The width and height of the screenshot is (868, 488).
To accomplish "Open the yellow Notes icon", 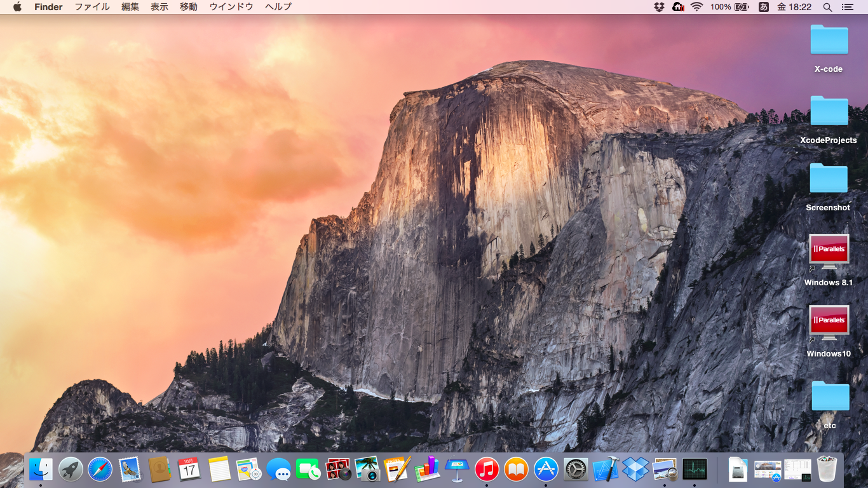I will (x=219, y=470).
